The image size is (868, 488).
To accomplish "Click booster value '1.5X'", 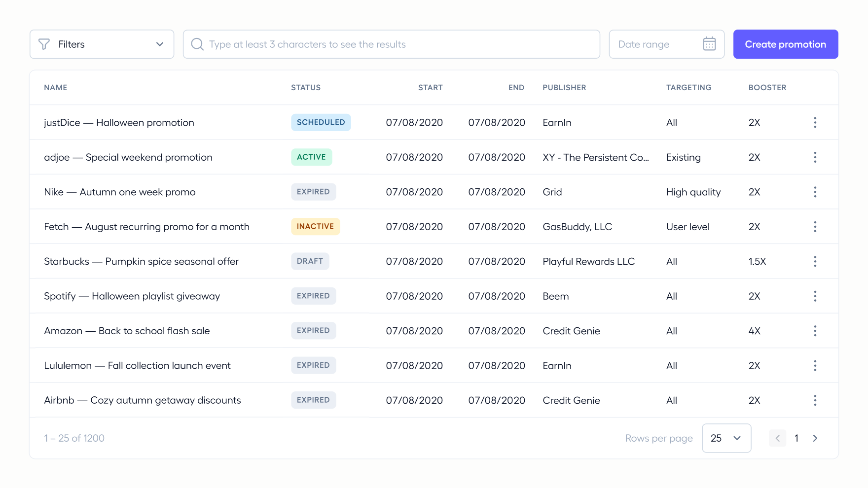I will coord(757,261).
